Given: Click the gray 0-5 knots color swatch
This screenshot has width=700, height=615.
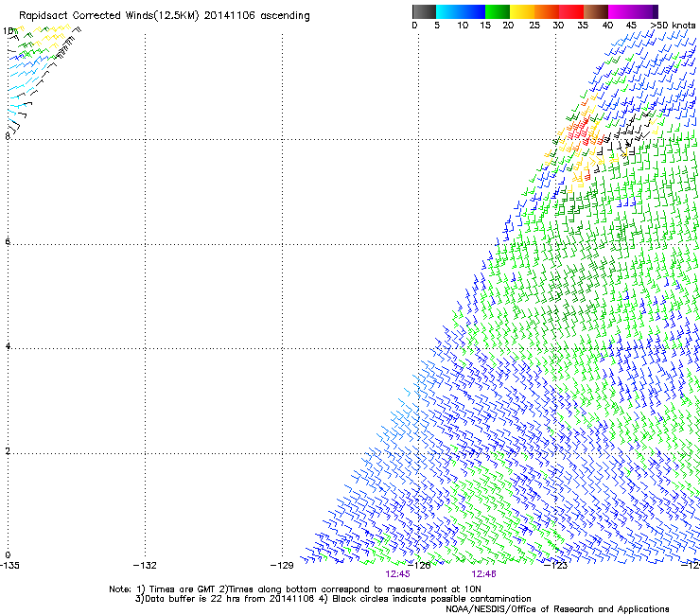Looking at the screenshot, I should click(424, 11).
